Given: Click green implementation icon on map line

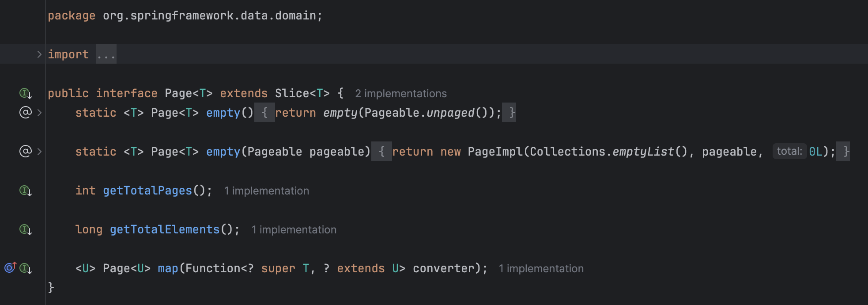Looking at the screenshot, I should 25,268.
